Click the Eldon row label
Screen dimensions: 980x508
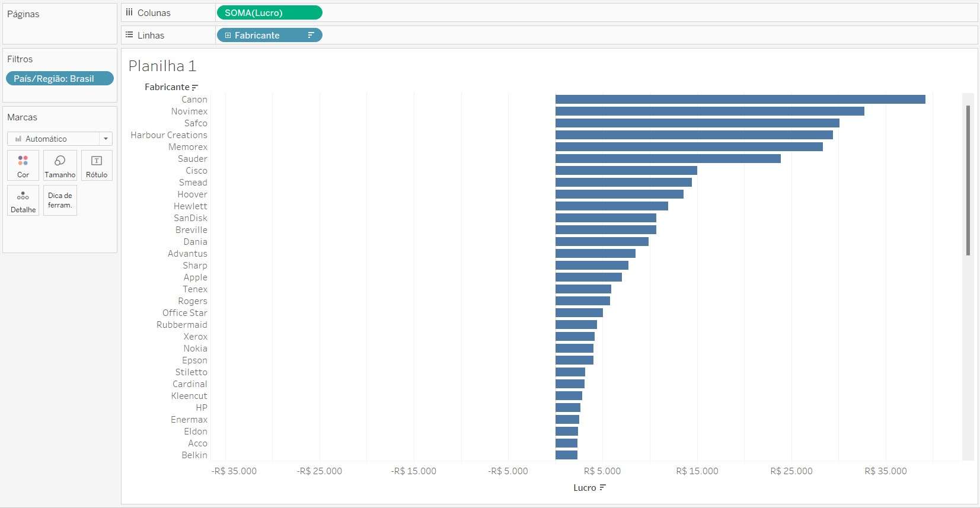pos(196,432)
